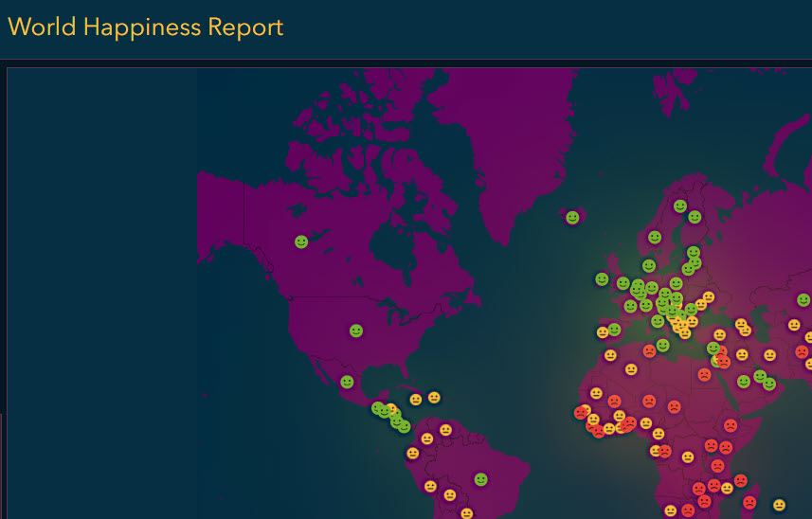Click the yellow neutral face on Ecuador
The height and width of the screenshot is (519, 812).
click(x=412, y=454)
